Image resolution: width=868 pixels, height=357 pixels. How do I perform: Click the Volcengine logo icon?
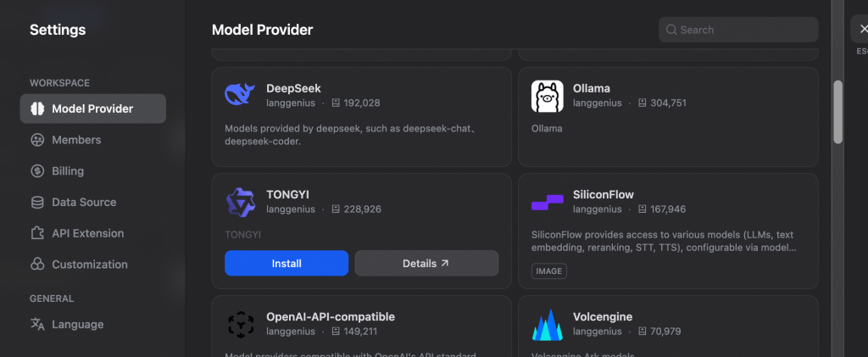click(547, 324)
